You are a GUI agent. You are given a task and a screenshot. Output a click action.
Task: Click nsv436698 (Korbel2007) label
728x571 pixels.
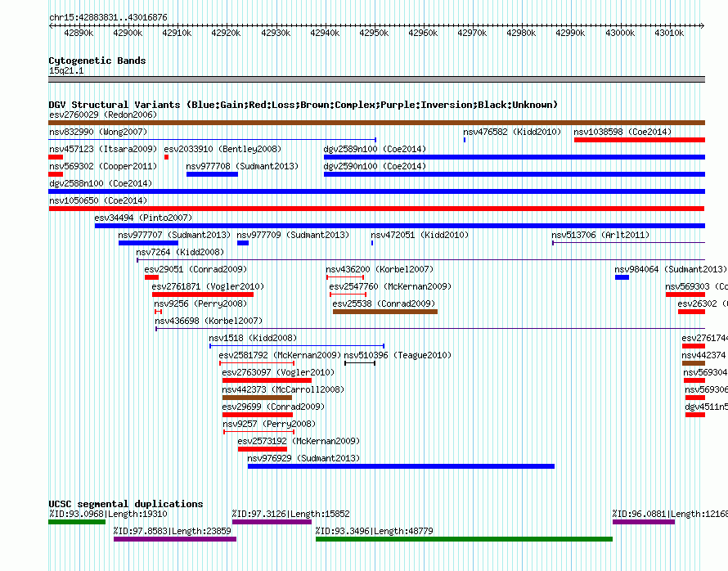209,321
